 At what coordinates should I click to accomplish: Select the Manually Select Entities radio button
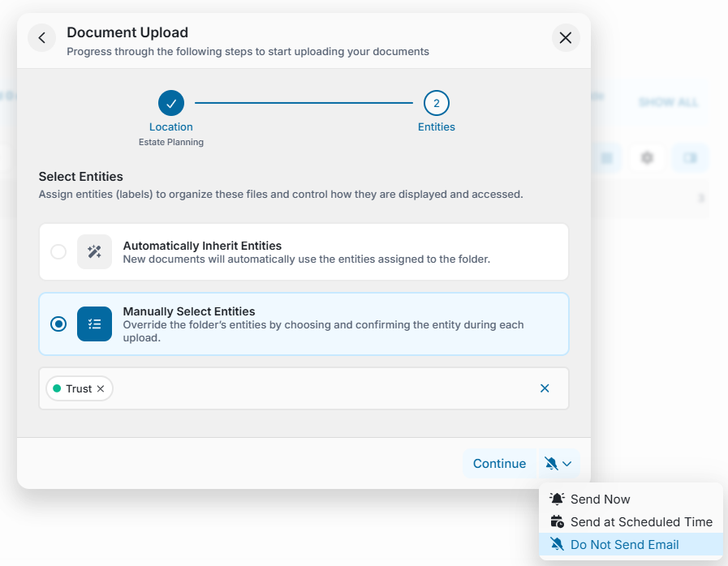pos(58,324)
